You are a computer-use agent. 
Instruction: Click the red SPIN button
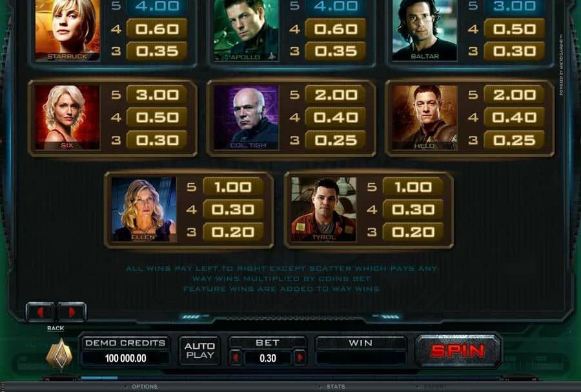(458, 351)
